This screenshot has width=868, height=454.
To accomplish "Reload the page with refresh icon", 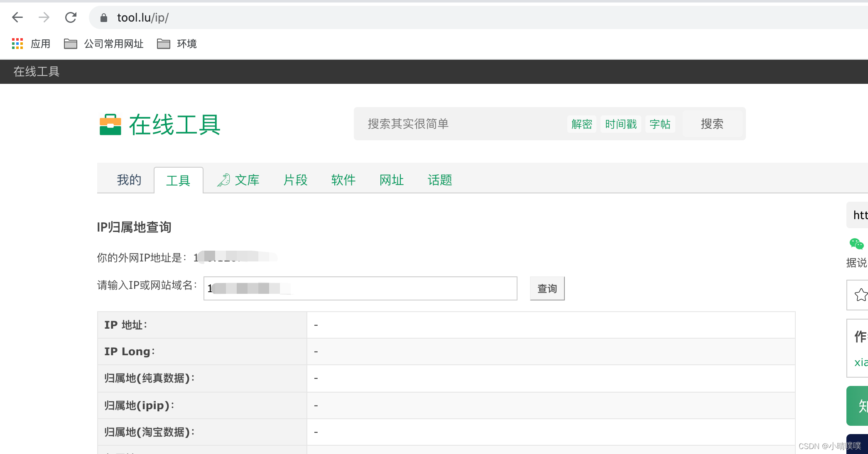I will (71, 17).
